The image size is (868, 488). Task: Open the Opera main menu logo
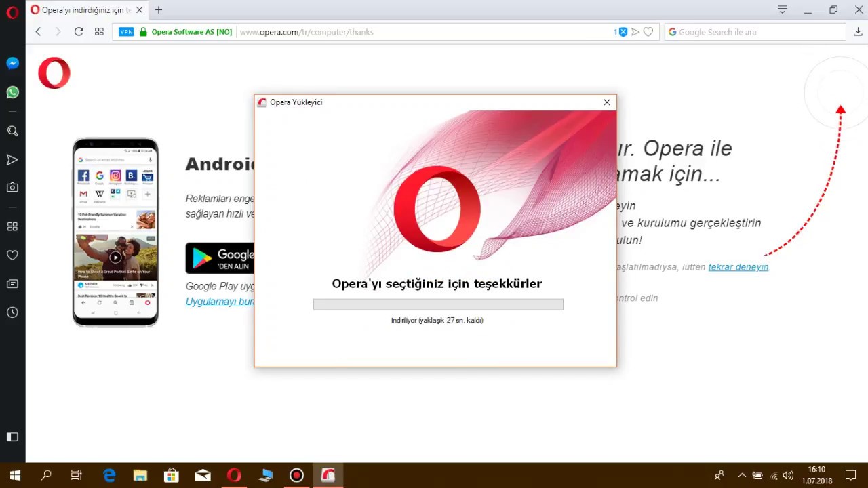tap(12, 12)
